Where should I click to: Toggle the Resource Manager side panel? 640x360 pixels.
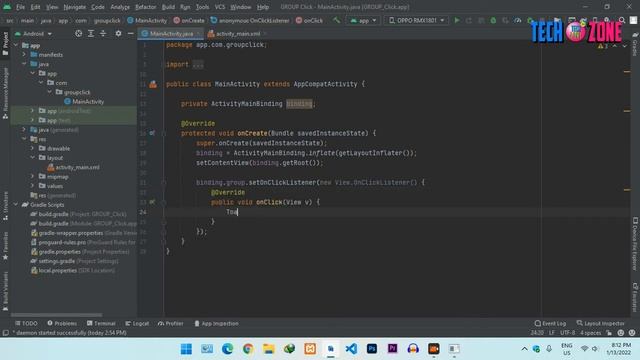5,93
